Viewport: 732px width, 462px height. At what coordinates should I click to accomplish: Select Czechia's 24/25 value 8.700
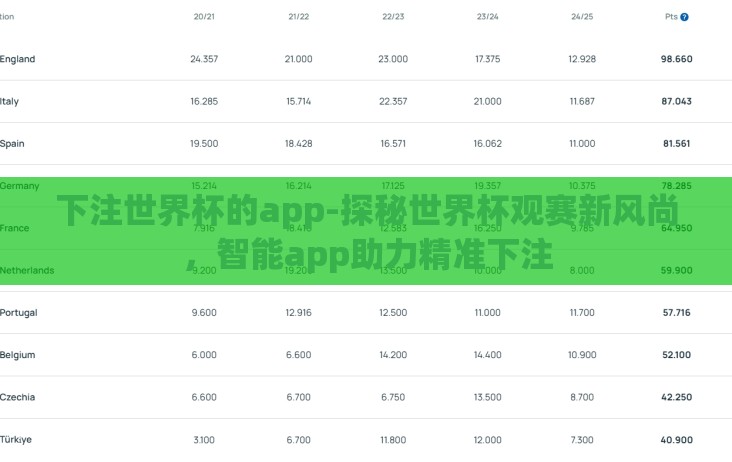(x=582, y=397)
